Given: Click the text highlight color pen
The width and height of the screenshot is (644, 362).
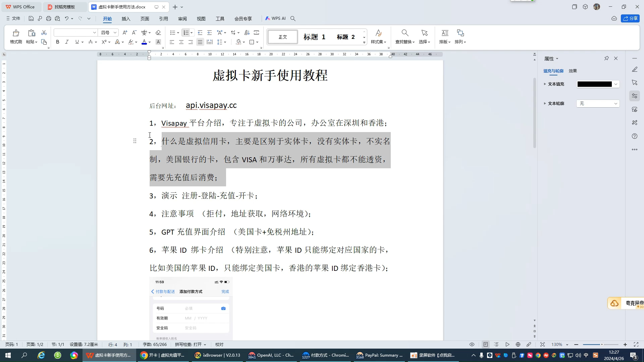Looking at the screenshot, I should [131, 42].
